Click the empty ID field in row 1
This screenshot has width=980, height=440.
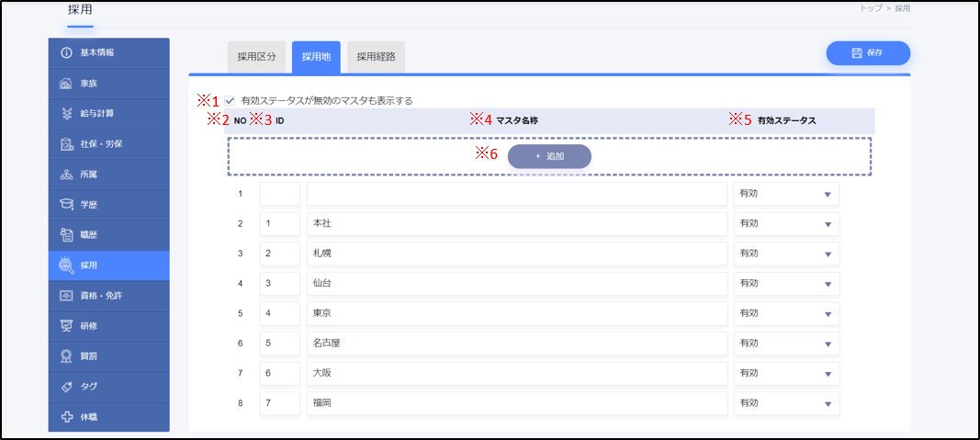coord(280,194)
